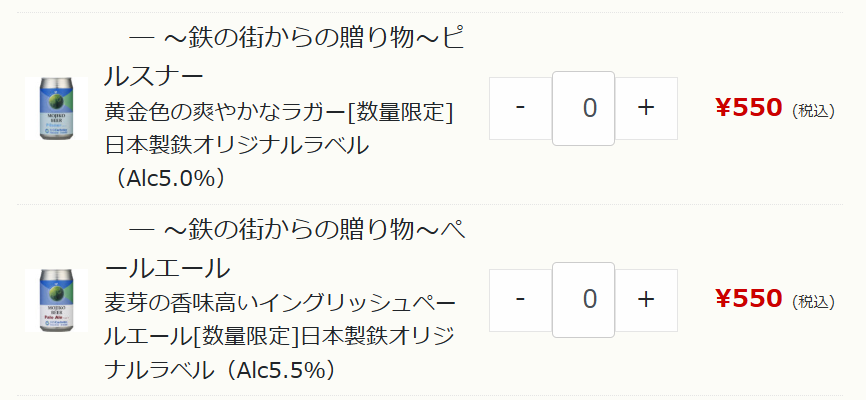Click the Pale Ale beer can thumbnail
This screenshot has height=400, width=866.
click(x=56, y=300)
